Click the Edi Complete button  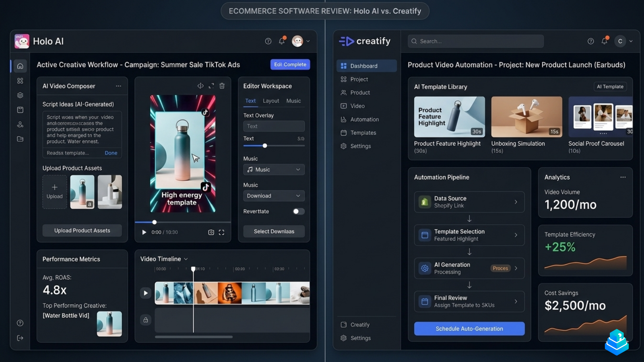[x=290, y=64]
